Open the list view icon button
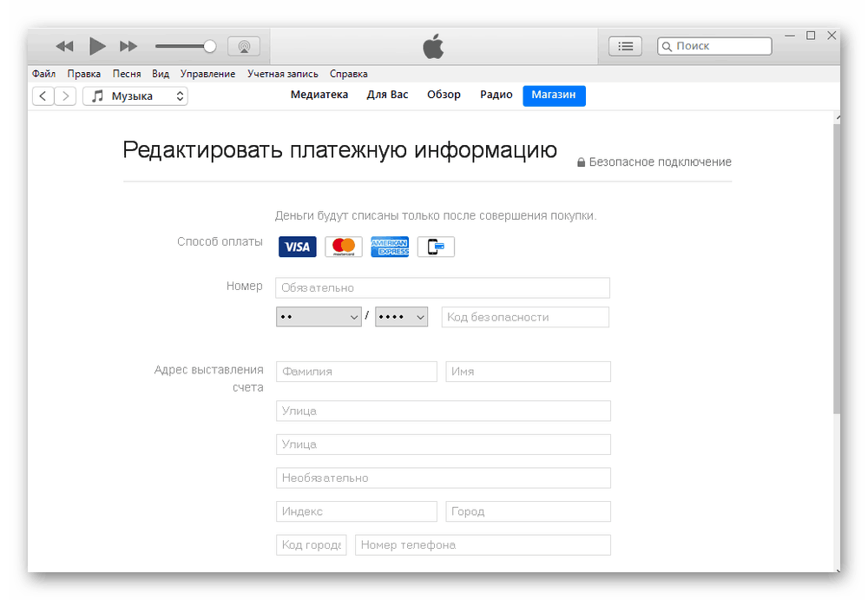This screenshot has height=600, width=868. pyautogui.click(x=626, y=46)
